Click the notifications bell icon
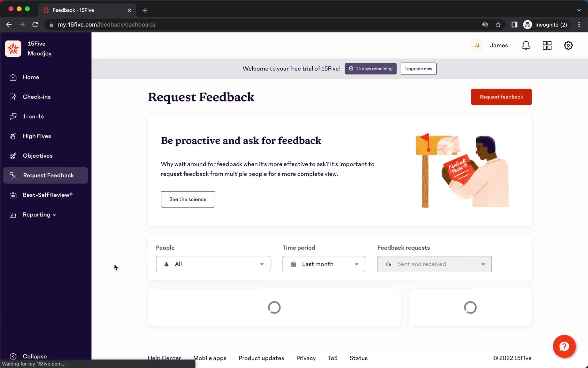 (x=526, y=45)
